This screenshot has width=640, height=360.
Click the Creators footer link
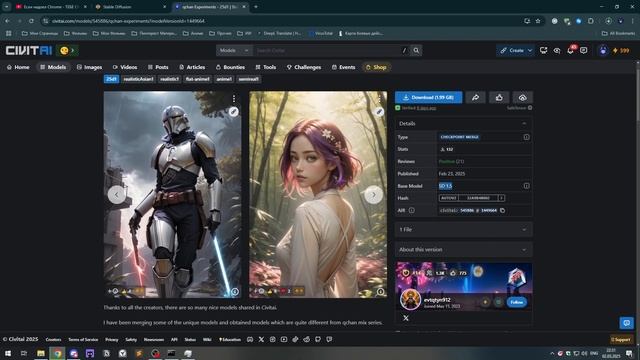coord(53,340)
